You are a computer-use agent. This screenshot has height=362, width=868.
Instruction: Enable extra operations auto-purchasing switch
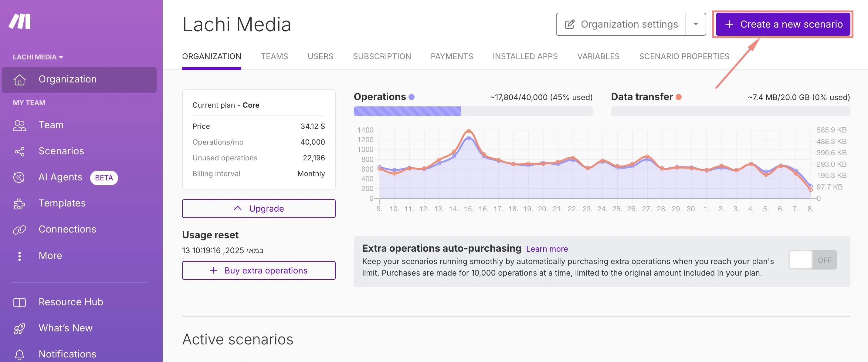(x=812, y=260)
